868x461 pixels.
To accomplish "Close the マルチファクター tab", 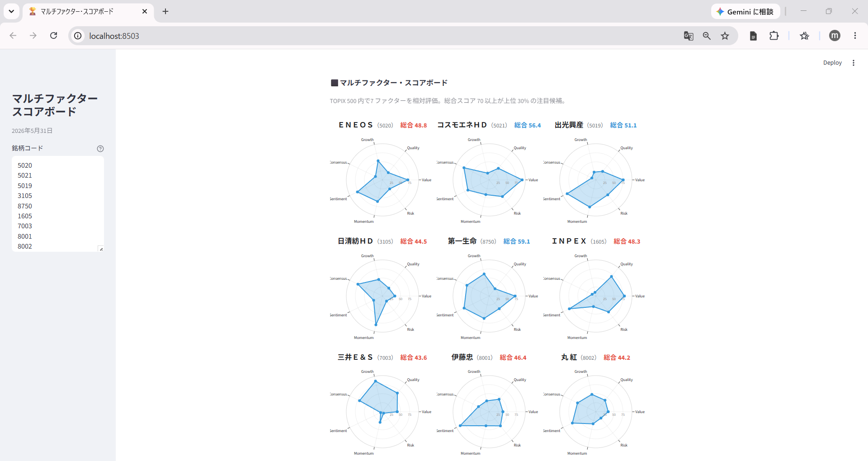I will pyautogui.click(x=145, y=11).
